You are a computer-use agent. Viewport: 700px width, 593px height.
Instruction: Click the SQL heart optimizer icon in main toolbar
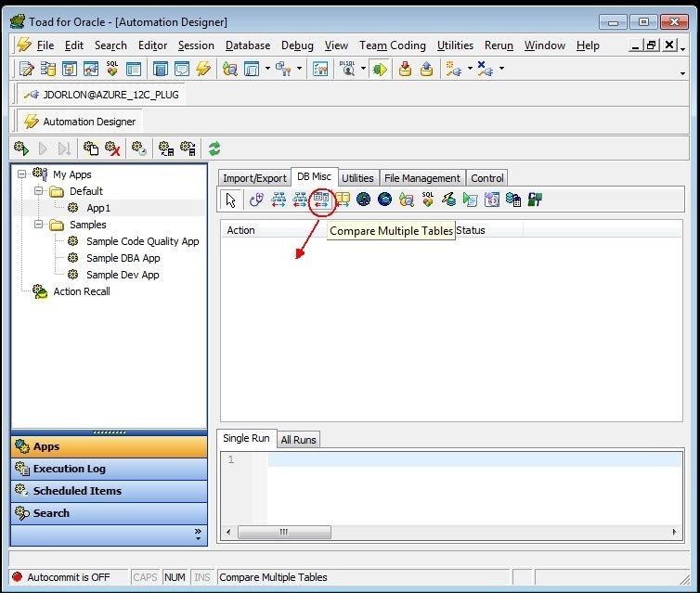[x=112, y=69]
